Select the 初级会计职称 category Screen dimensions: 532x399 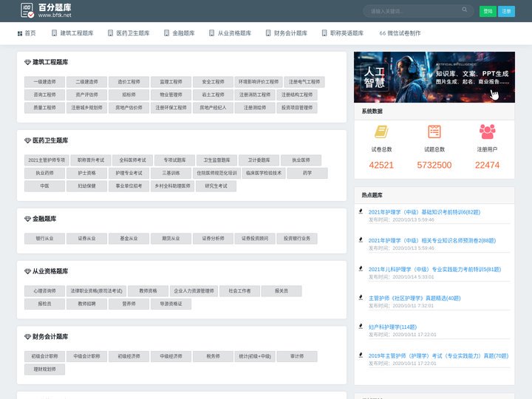44,356
